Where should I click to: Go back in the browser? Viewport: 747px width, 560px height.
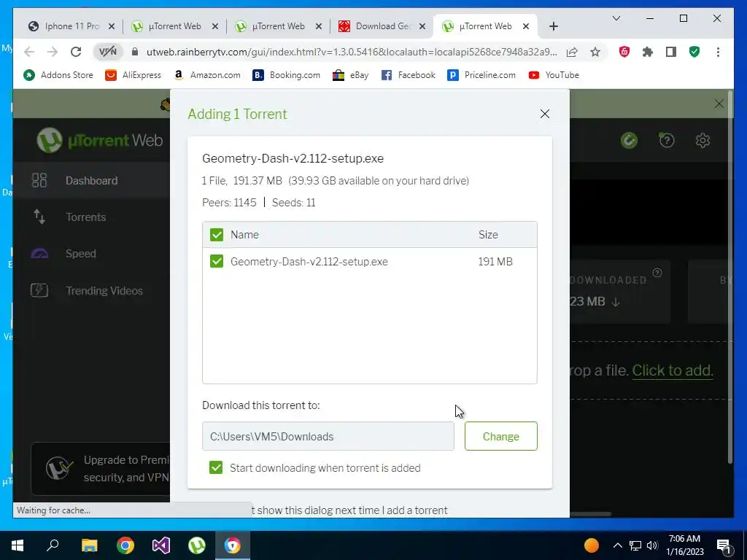click(29, 52)
